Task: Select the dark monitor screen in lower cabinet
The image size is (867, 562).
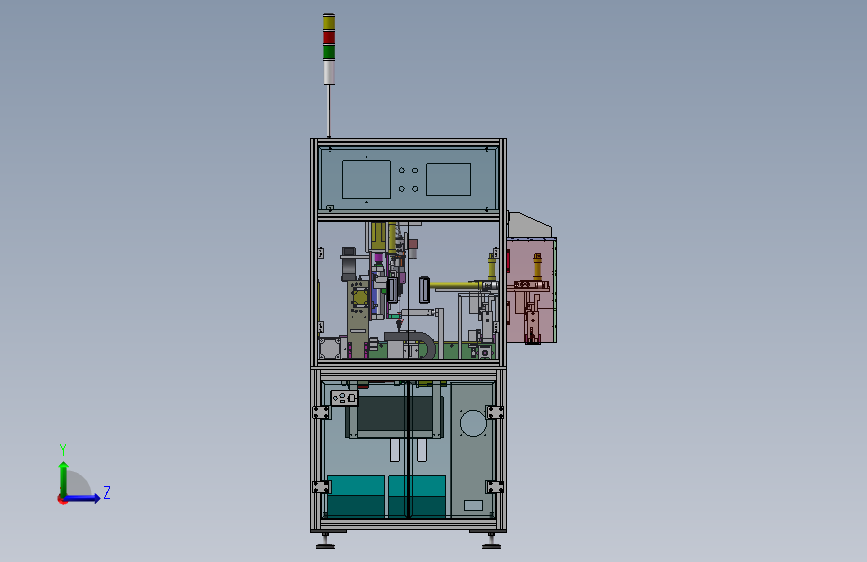Action: coord(395,414)
